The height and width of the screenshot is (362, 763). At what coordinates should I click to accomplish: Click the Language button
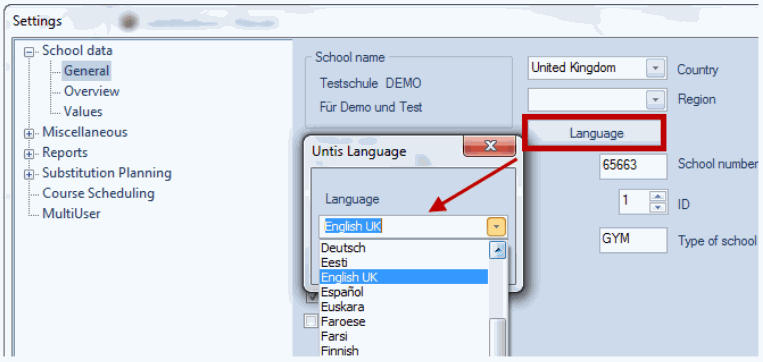[x=596, y=133]
